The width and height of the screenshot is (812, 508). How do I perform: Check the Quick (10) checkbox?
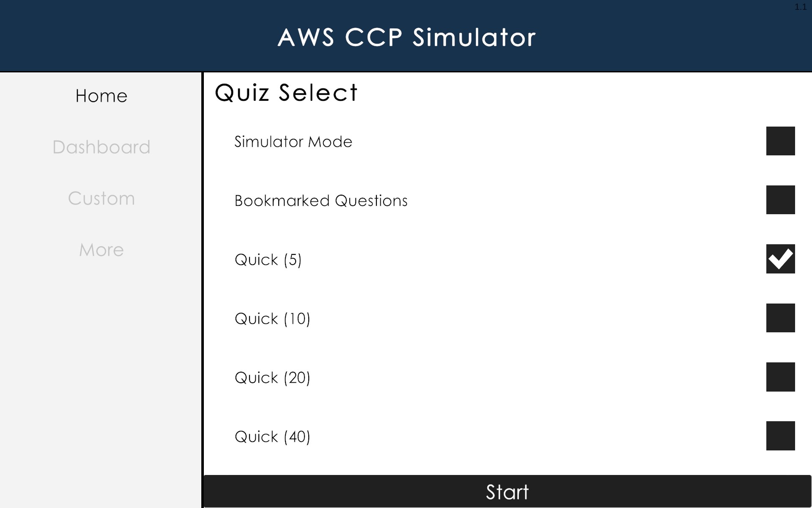coord(780,318)
